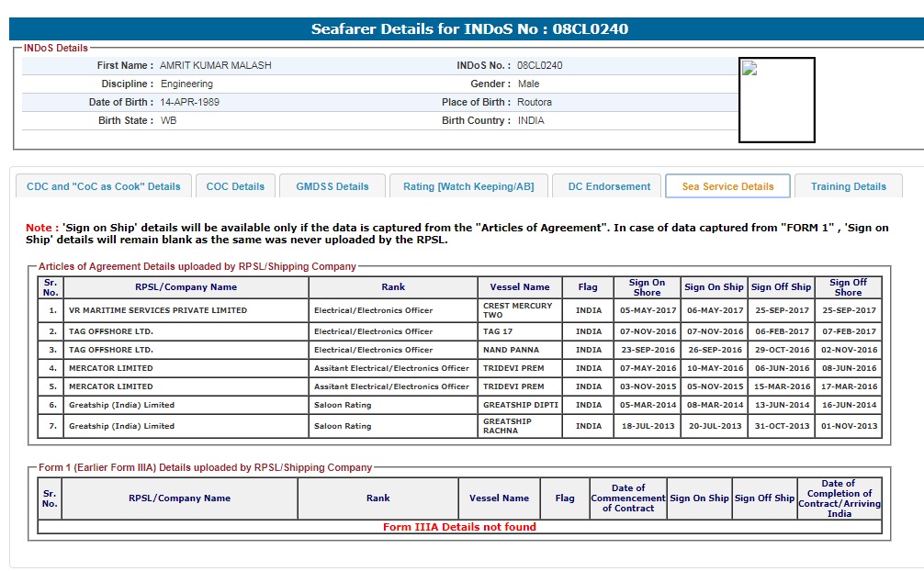The width and height of the screenshot is (924, 571).
Task: Switch to the COC Details tab
Action: 235,186
